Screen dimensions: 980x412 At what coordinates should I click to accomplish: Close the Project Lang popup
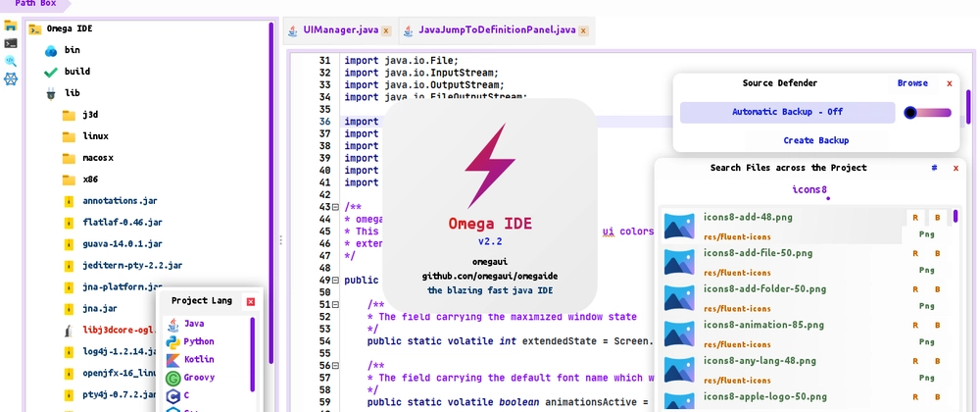tap(251, 301)
